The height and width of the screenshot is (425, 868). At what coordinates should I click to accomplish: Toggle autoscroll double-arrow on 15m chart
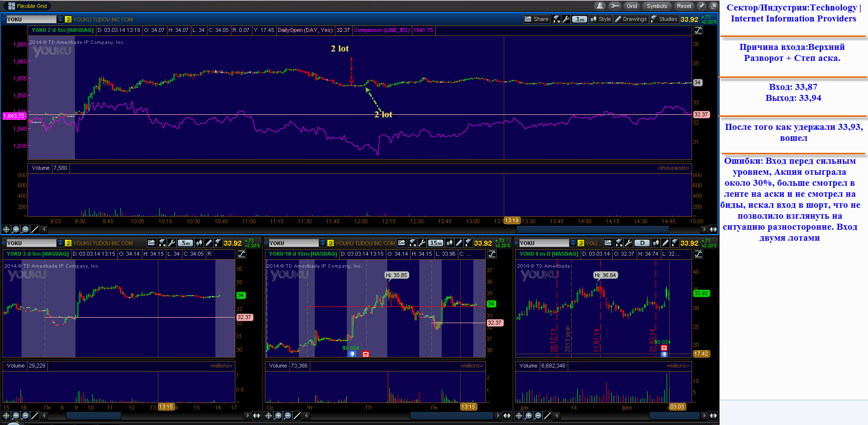tap(507, 416)
